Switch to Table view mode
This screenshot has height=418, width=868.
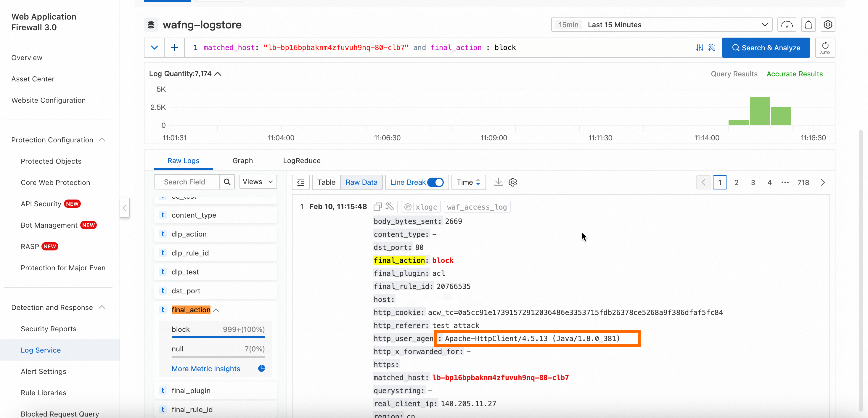[326, 182]
